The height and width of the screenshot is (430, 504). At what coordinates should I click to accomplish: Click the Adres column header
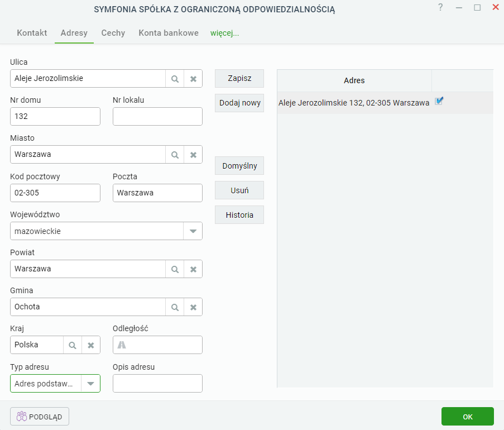click(354, 80)
